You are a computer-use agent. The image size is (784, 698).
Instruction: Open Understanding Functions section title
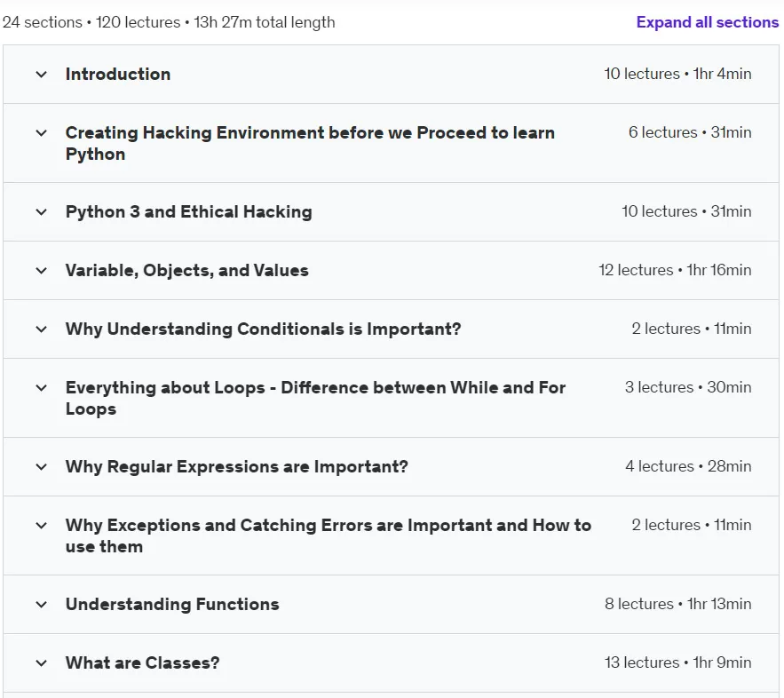tap(172, 605)
